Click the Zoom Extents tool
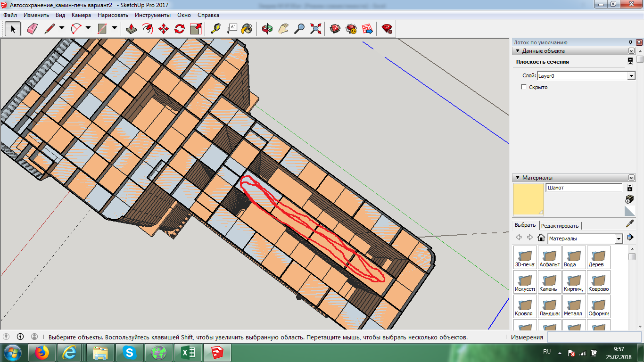This screenshot has width=644, height=362. [315, 29]
